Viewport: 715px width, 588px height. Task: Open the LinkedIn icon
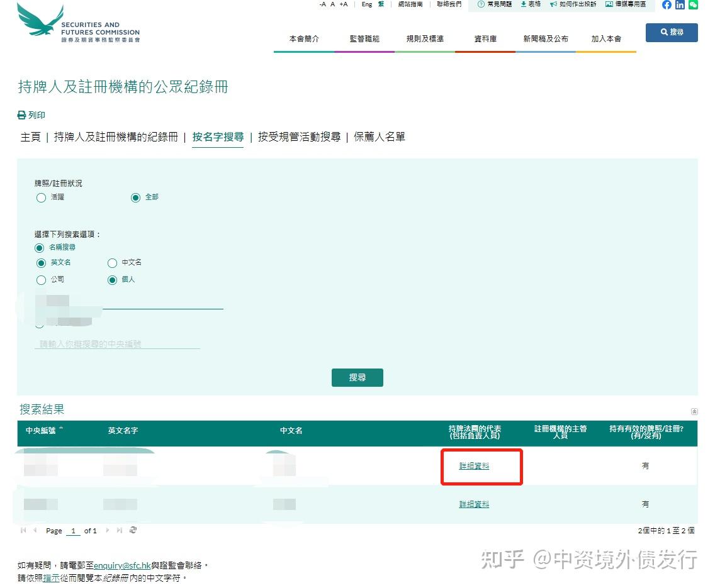(x=680, y=5)
